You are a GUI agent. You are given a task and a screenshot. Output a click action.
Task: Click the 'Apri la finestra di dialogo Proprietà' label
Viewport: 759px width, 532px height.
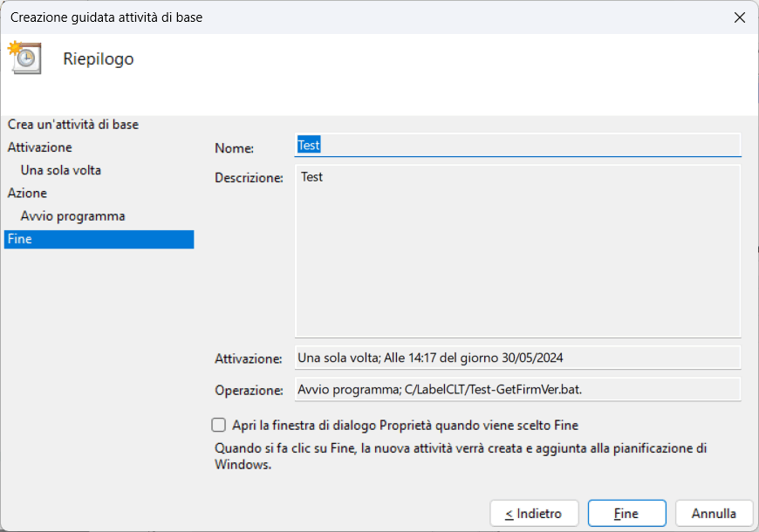(405, 426)
